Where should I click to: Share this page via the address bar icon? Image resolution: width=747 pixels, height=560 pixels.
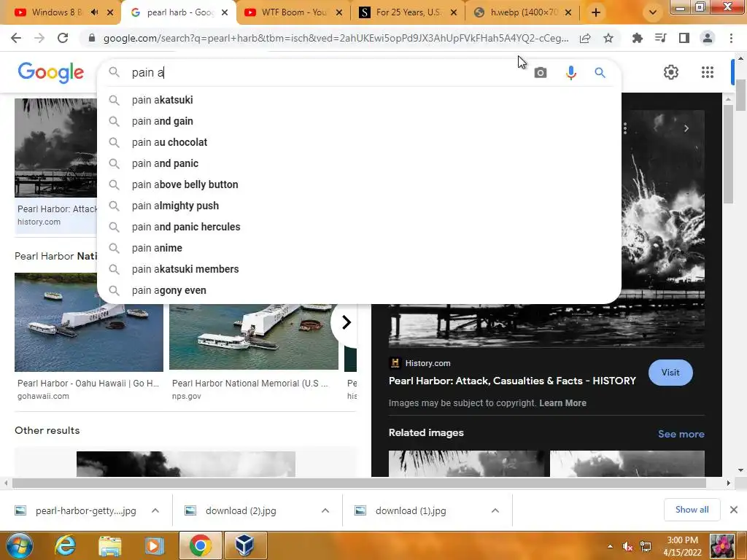[x=585, y=38]
